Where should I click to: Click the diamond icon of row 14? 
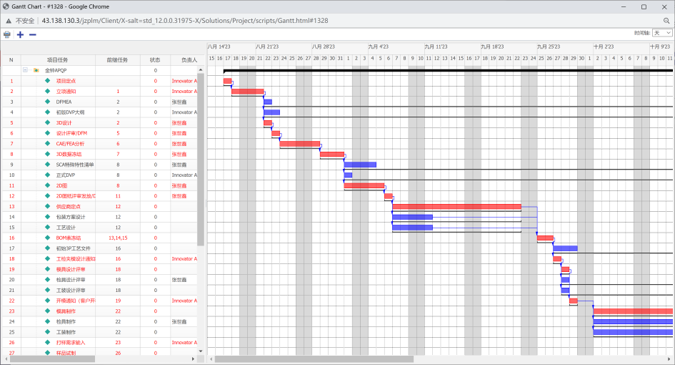tap(47, 217)
